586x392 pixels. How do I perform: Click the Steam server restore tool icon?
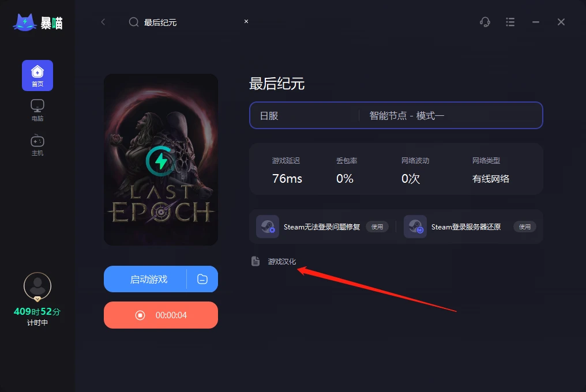coord(415,227)
